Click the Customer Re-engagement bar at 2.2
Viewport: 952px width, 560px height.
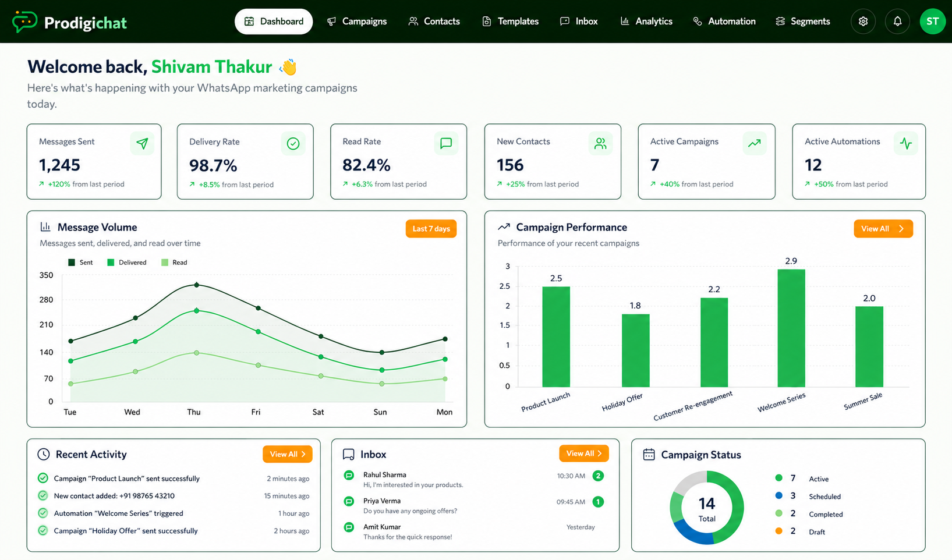click(714, 342)
